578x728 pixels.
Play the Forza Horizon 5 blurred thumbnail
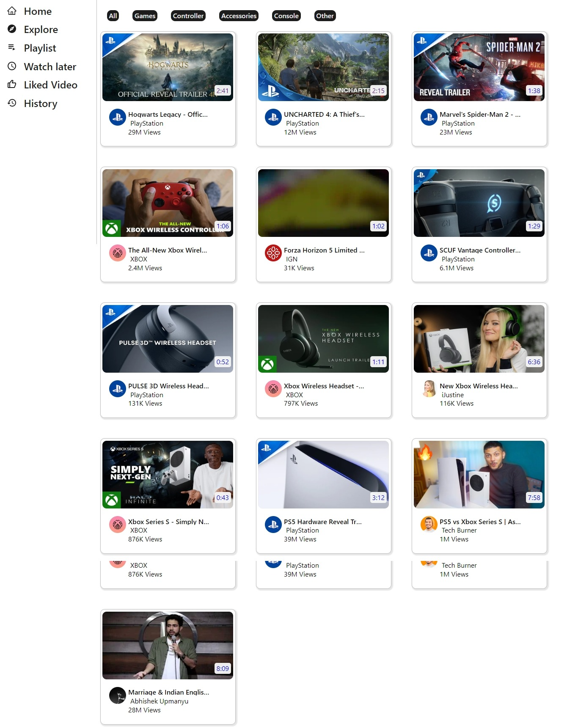tap(323, 203)
